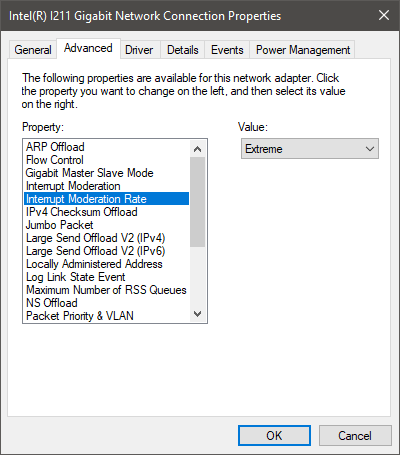Click the Cancel button
The height and width of the screenshot is (455, 400).
click(x=355, y=435)
